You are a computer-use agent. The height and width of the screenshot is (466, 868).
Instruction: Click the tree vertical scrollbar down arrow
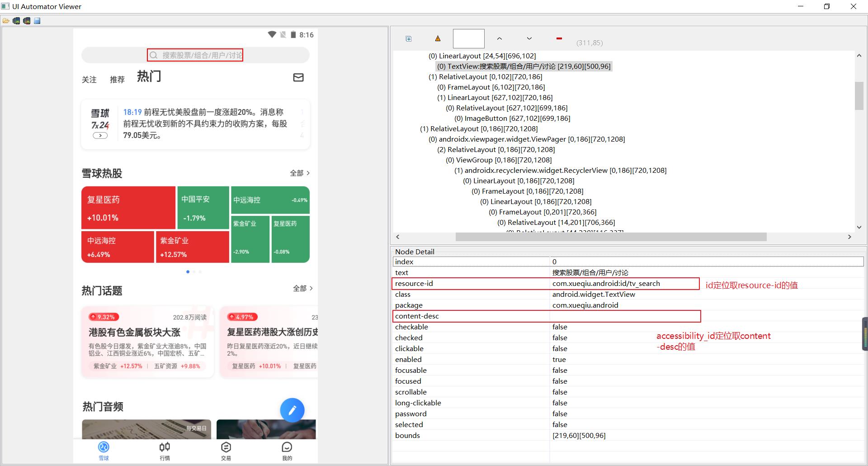click(x=859, y=227)
